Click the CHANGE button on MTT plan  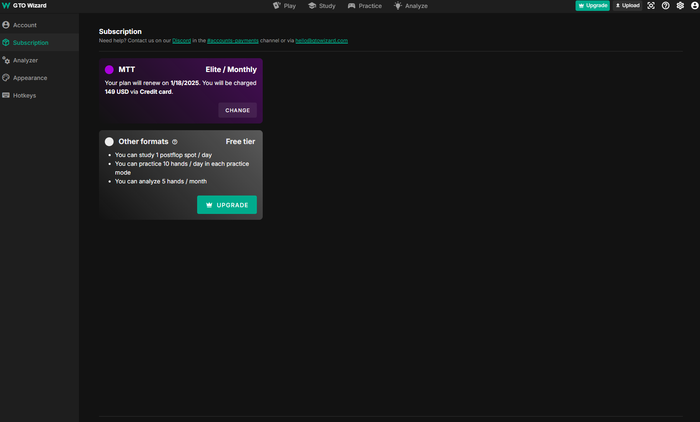(238, 110)
